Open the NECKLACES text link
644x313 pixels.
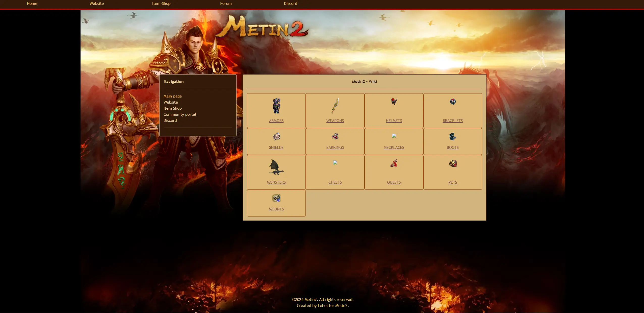click(394, 148)
